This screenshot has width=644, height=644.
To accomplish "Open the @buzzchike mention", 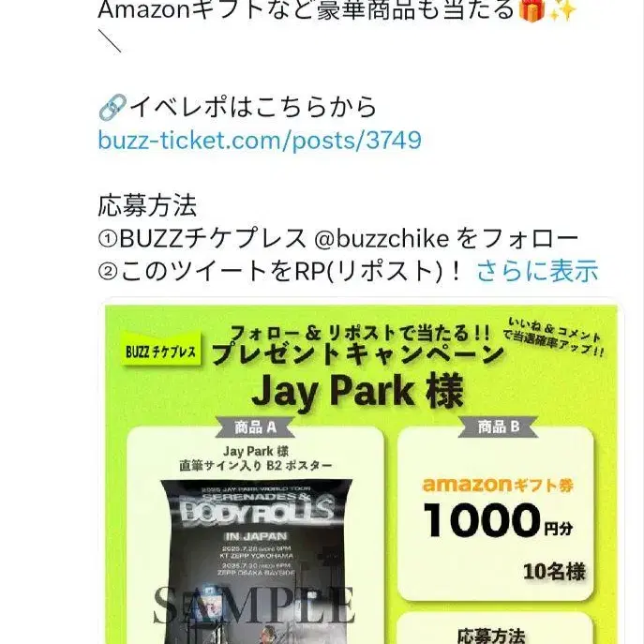I will pos(382,239).
